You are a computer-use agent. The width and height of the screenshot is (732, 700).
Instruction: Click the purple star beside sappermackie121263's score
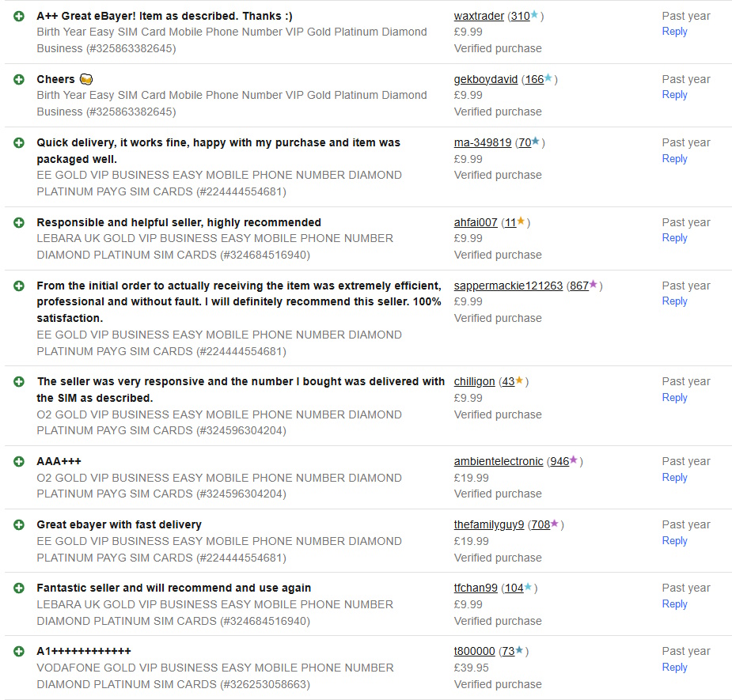(594, 285)
